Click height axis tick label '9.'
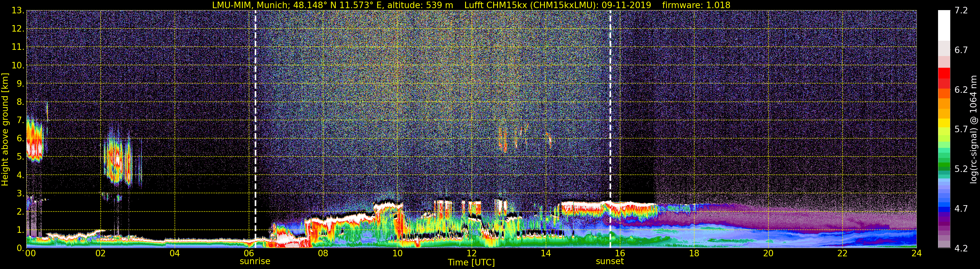The width and height of the screenshot is (980, 269). 20,83
